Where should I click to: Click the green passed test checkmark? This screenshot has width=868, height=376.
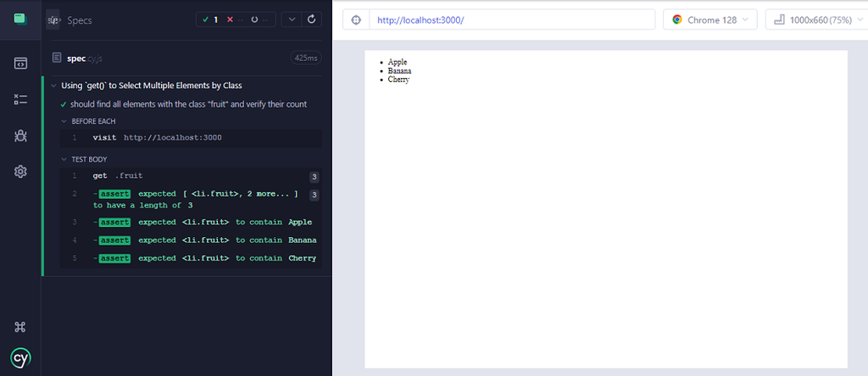pos(64,104)
